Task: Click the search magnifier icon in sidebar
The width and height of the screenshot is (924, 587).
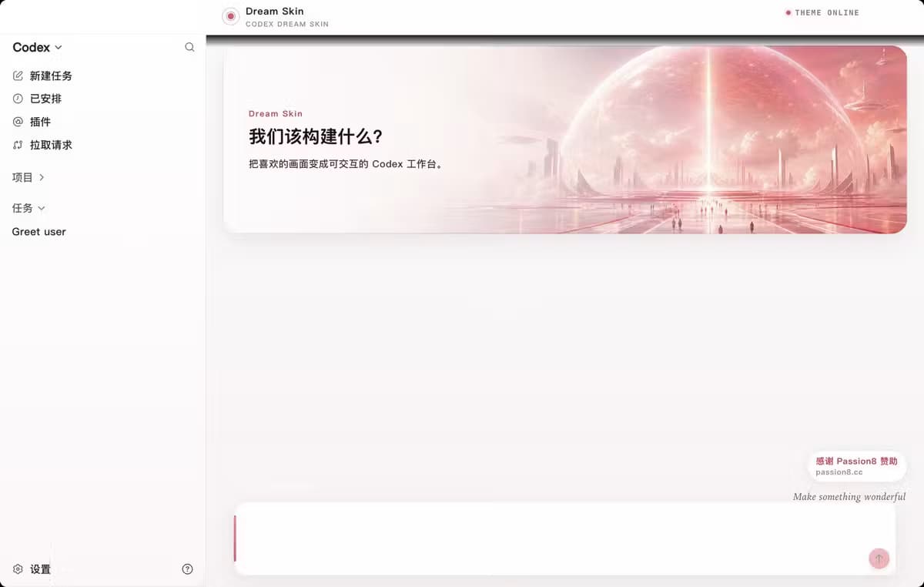Action: click(189, 47)
